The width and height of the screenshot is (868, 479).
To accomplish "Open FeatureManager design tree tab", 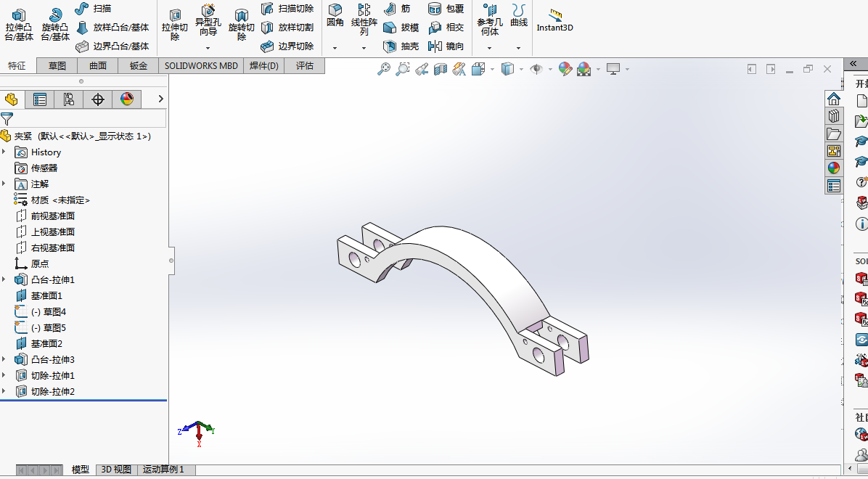I will pyautogui.click(x=11, y=99).
